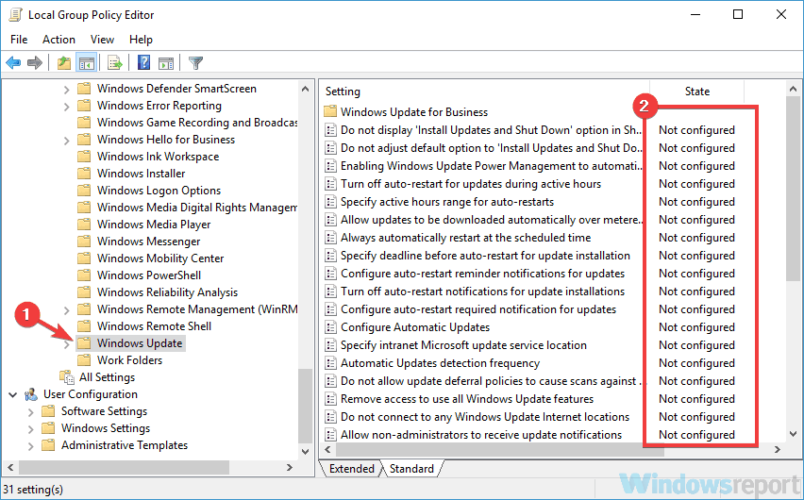Click the Forward arrow toolbar icon

(x=34, y=63)
